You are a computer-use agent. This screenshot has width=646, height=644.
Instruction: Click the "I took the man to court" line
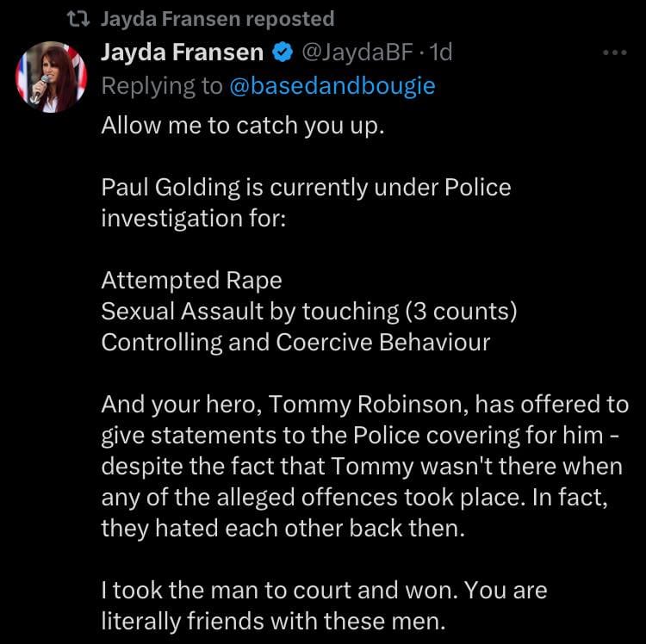(324, 591)
